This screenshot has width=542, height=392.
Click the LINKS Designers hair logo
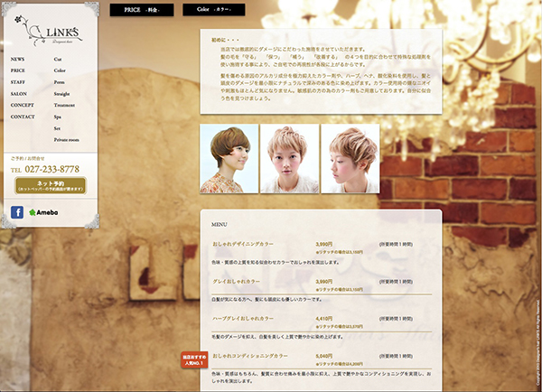pyautogui.click(x=48, y=31)
